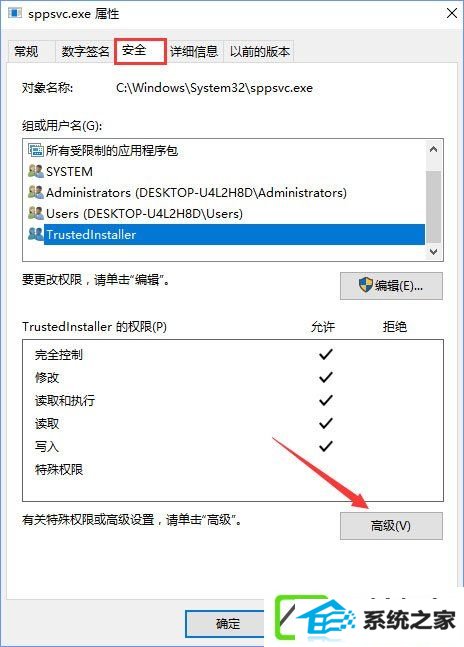Select the 完全控制 permission row
This screenshot has width=464, height=647.
tap(233, 354)
